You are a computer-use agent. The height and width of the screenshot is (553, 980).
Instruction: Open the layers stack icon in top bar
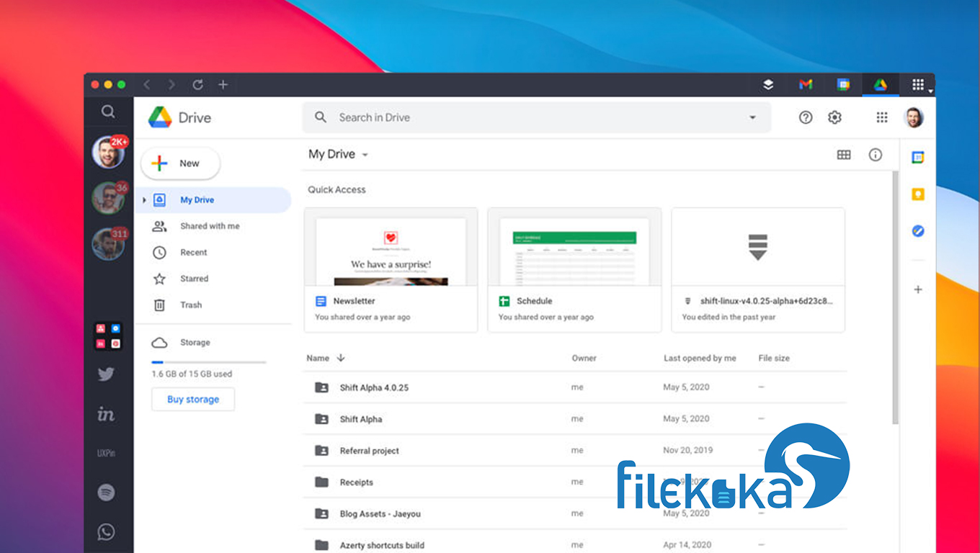click(x=768, y=85)
